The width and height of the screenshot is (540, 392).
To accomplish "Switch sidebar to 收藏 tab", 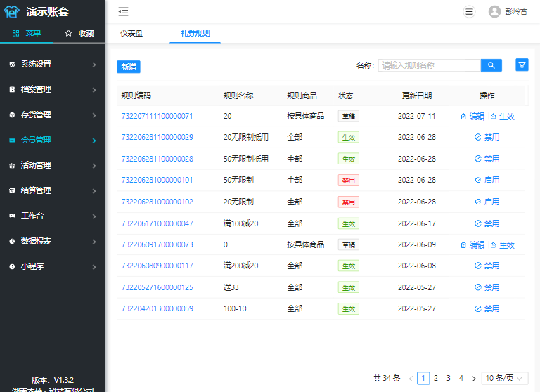I will click(x=79, y=33).
